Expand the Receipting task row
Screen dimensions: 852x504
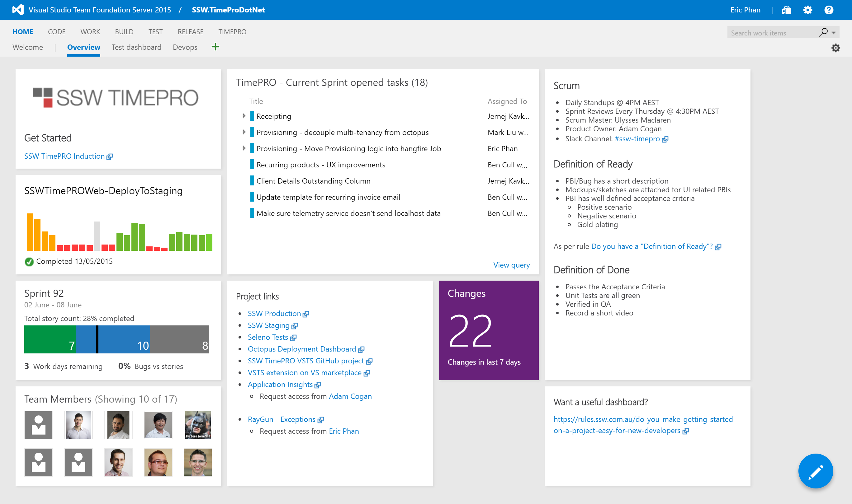244,116
